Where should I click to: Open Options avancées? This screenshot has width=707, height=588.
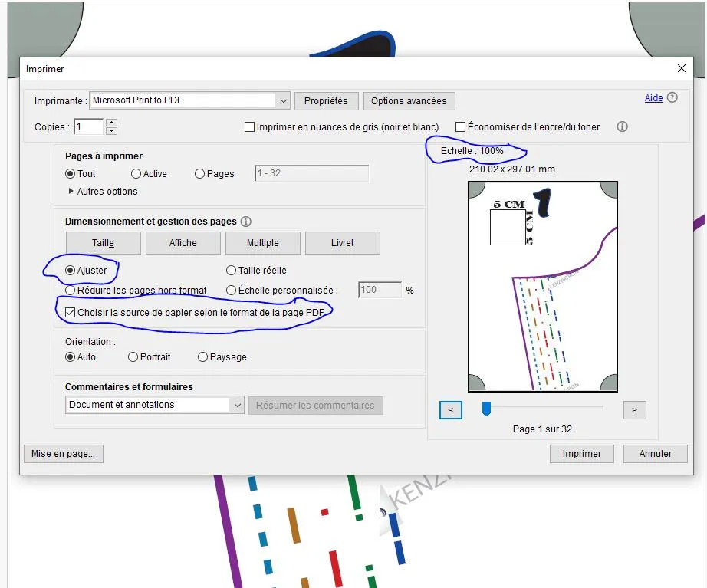[409, 101]
